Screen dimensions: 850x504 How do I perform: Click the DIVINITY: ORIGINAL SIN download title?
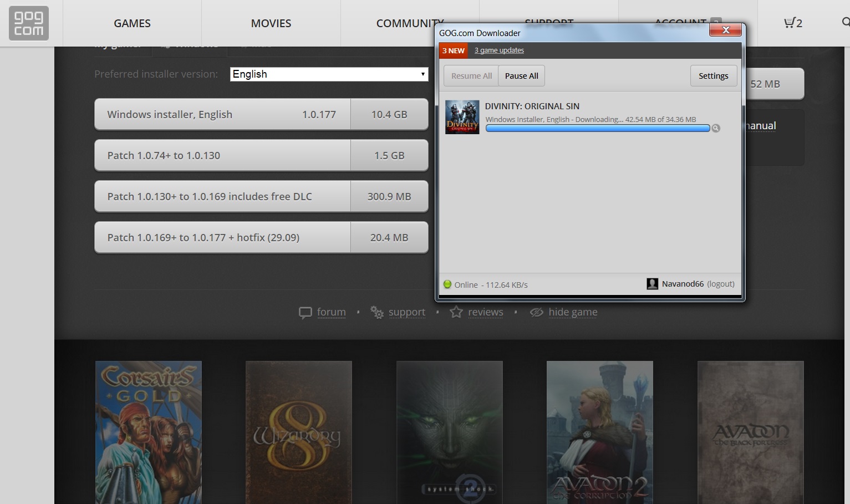532,106
